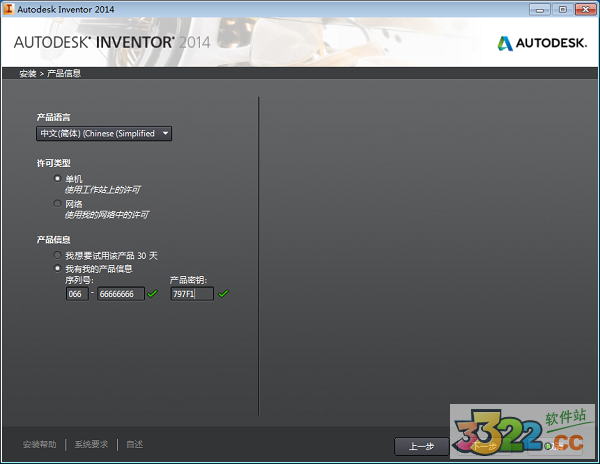This screenshot has height=464, width=600.
Task: Open the 系统要求 system requirements link
Action: click(x=91, y=444)
